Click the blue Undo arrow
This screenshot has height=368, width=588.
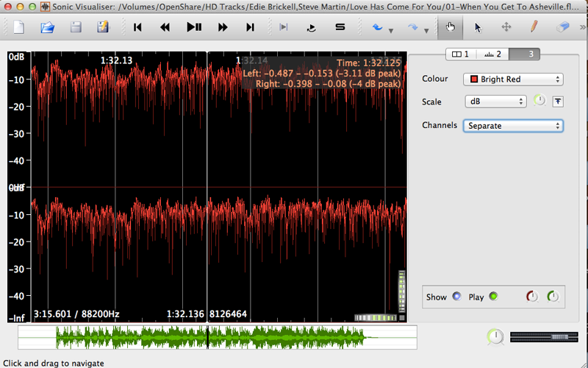pos(377,27)
